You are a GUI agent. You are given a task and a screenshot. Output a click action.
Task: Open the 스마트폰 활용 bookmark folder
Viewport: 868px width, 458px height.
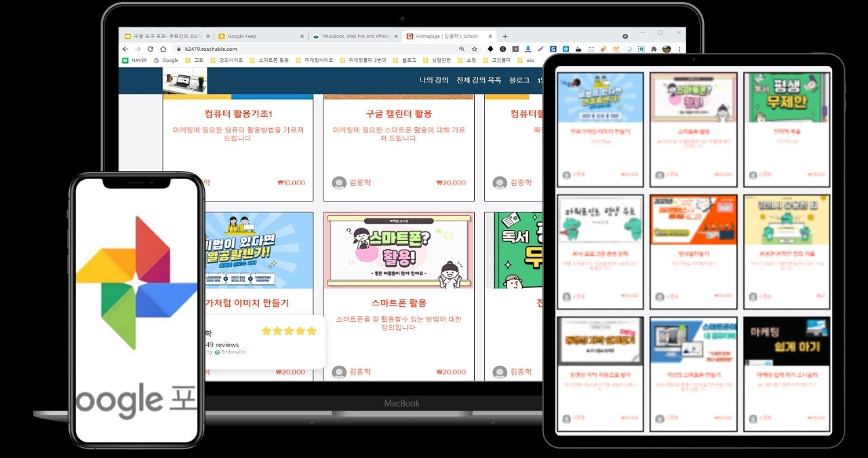[x=269, y=60]
